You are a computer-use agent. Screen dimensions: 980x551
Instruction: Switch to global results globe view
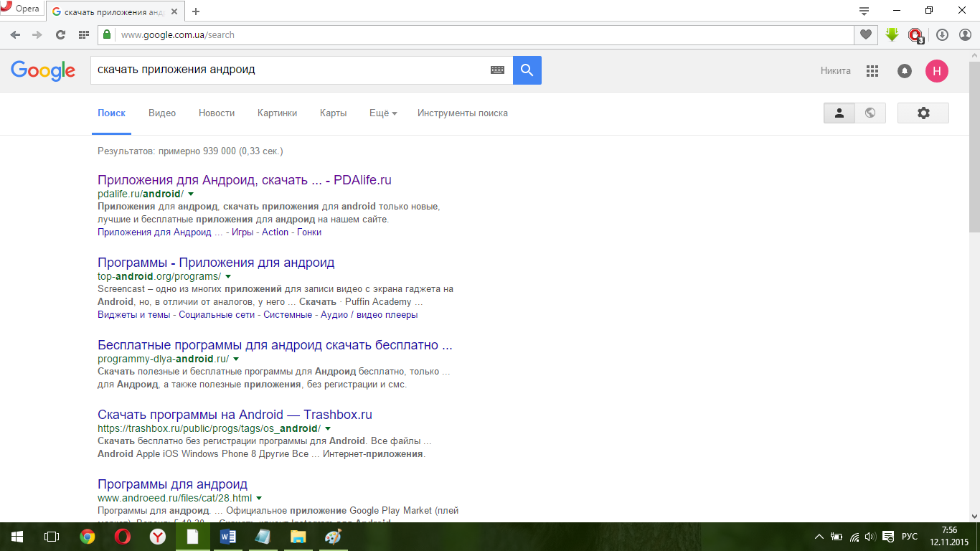pyautogui.click(x=870, y=113)
